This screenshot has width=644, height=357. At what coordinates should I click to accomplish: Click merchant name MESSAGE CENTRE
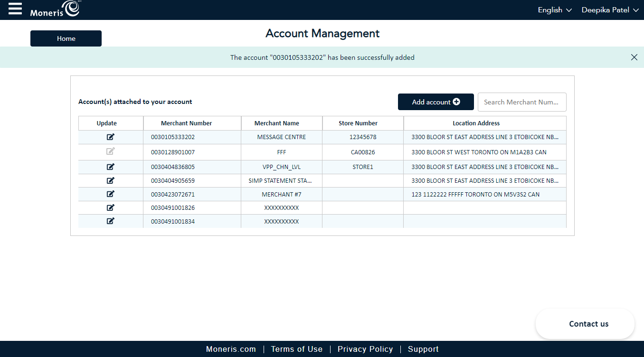[282, 137]
